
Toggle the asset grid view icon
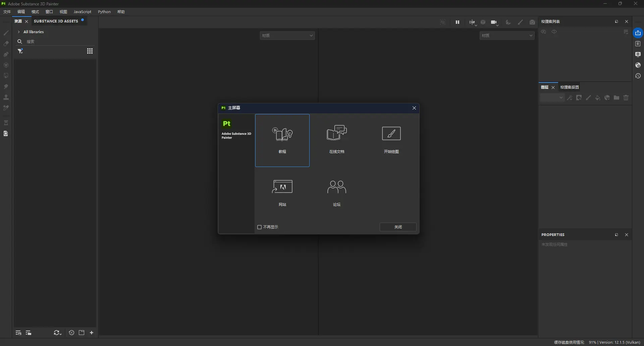pyautogui.click(x=90, y=51)
